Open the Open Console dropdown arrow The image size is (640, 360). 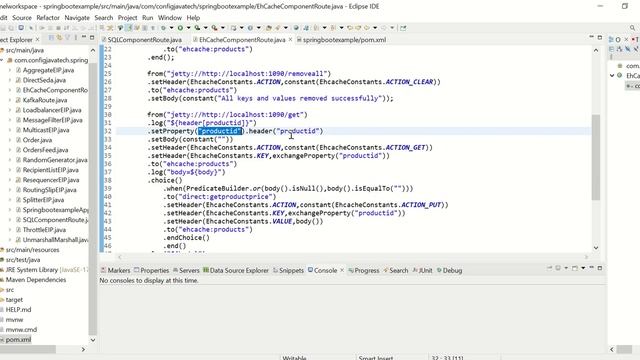583,268
